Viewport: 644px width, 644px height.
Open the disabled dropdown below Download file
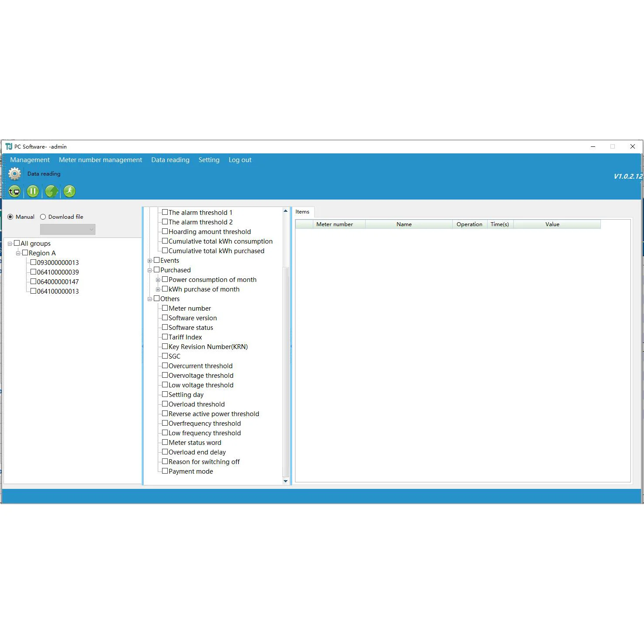(x=68, y=230)
